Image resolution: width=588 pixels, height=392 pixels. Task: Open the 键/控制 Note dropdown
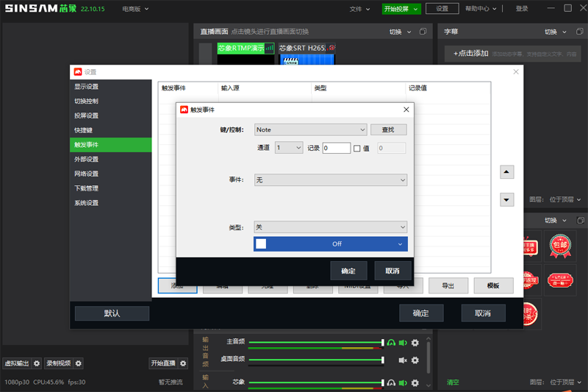point(310,129)
